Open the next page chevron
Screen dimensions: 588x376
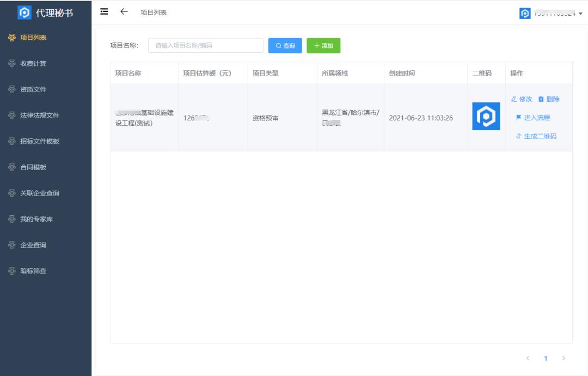[x=564, y=358]
